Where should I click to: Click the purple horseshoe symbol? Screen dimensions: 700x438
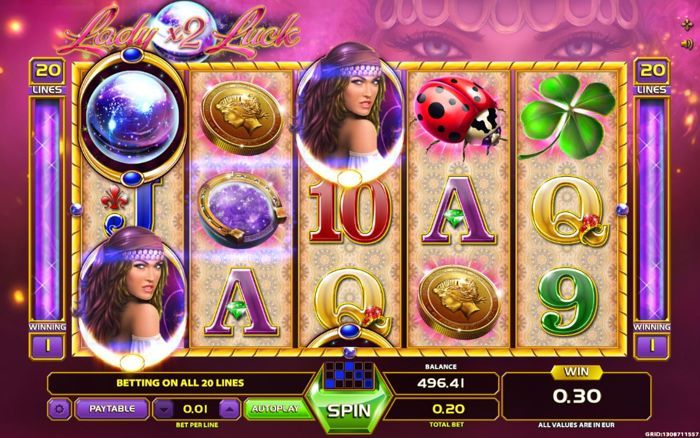pos(241,210)
